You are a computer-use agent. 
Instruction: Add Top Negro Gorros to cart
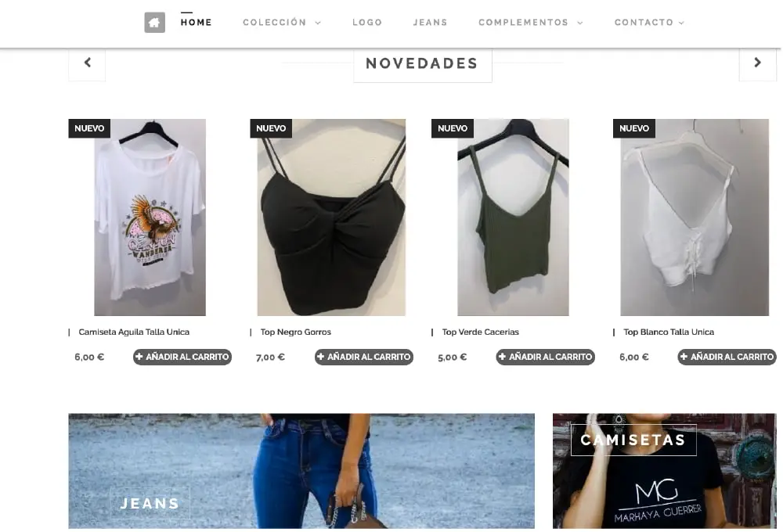pos(364,357)
